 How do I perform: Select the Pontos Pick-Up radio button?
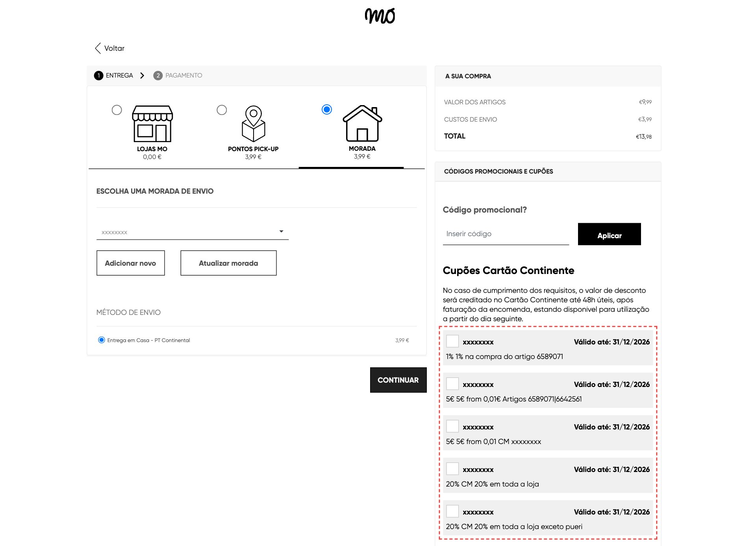(x=222, y=110)
